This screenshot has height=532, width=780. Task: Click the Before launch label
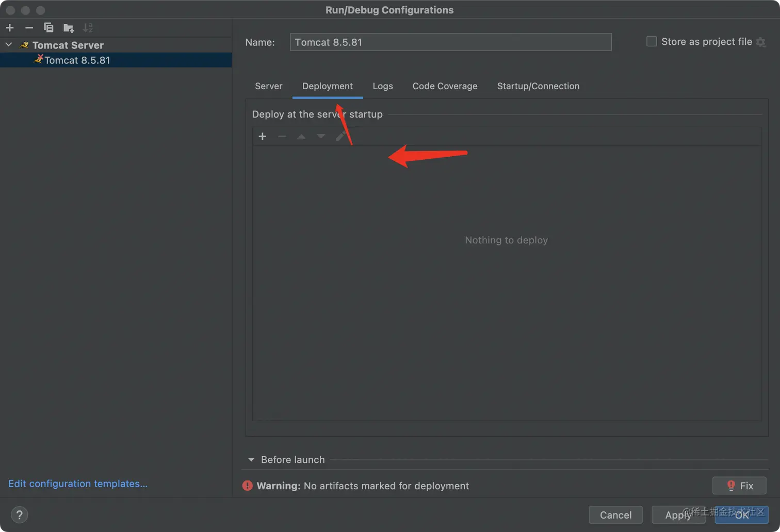[293, 460]
